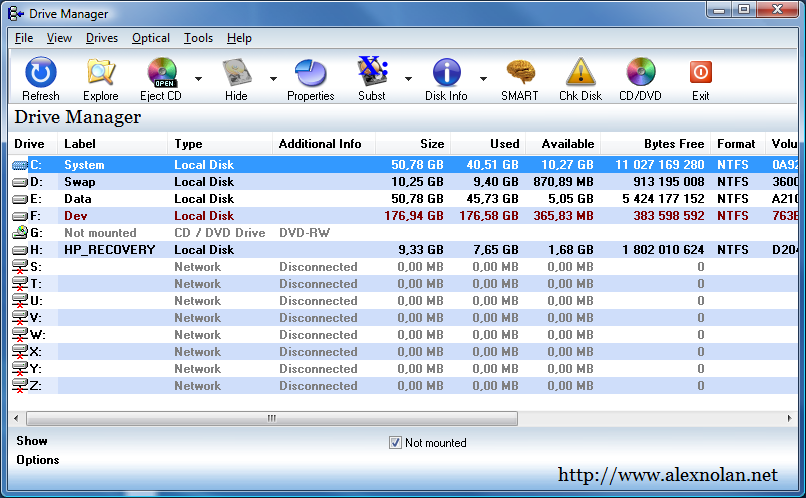The height and width of the screenshot is (498, 806).
Task: Sort by Used column header
Action: pyautogui.click(x=488, y=144)
